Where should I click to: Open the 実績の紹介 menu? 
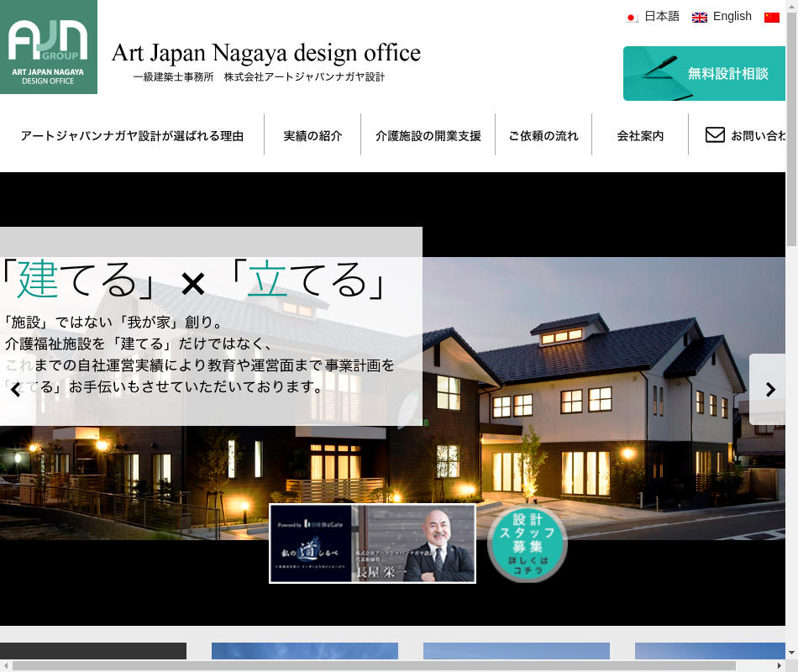tap(312, 135)
